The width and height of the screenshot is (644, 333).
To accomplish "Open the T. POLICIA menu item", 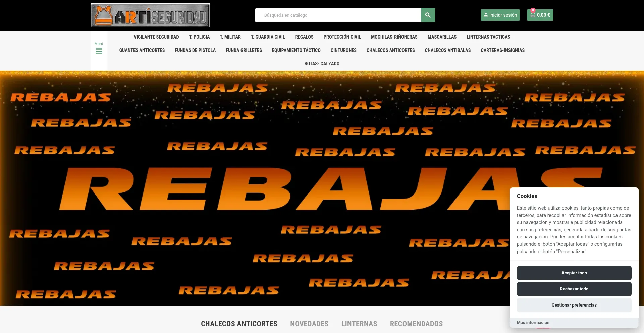I will tap(199, 37).
